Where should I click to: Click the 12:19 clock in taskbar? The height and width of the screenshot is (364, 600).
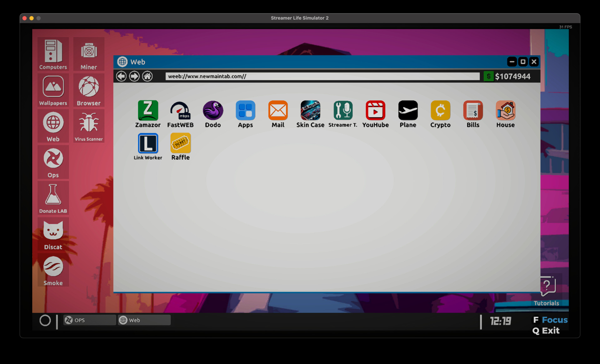pos(500,321)
